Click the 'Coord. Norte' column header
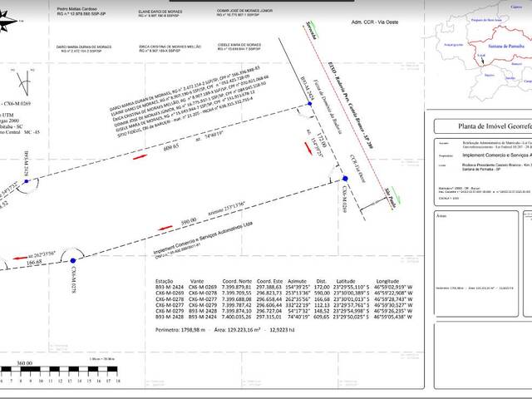The image size is (532, 399). point(237,281)
